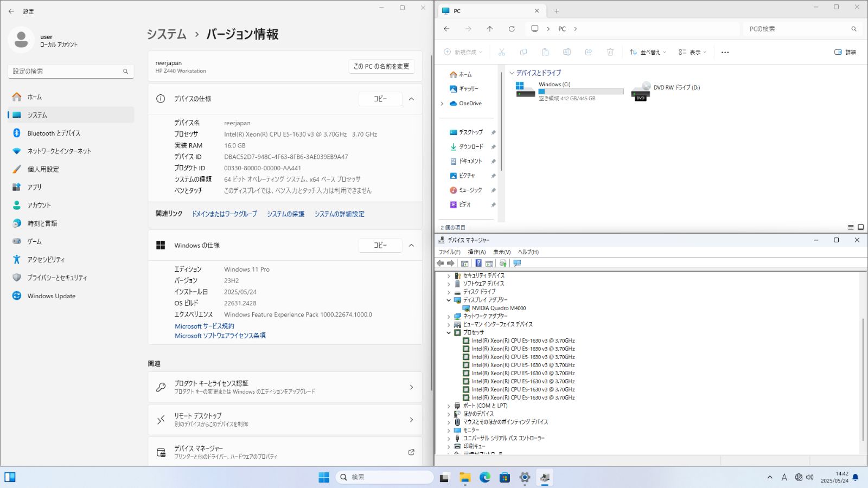This screenshot has height=488, width=868.
Task: Click Explorer's rename icon
Action: (x=567, y=52)
